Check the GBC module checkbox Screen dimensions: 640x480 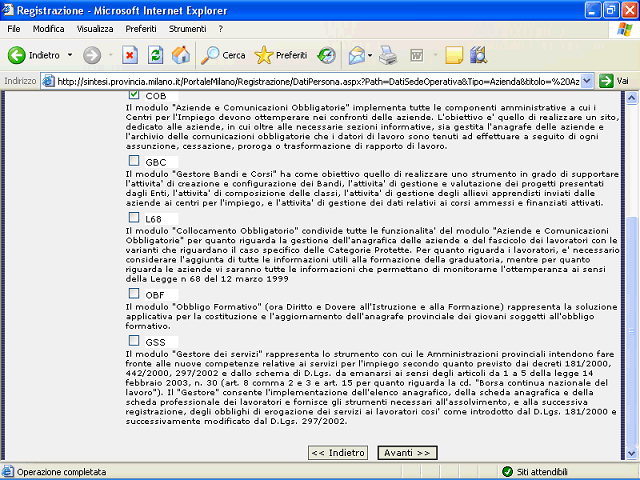coord(134,160)
